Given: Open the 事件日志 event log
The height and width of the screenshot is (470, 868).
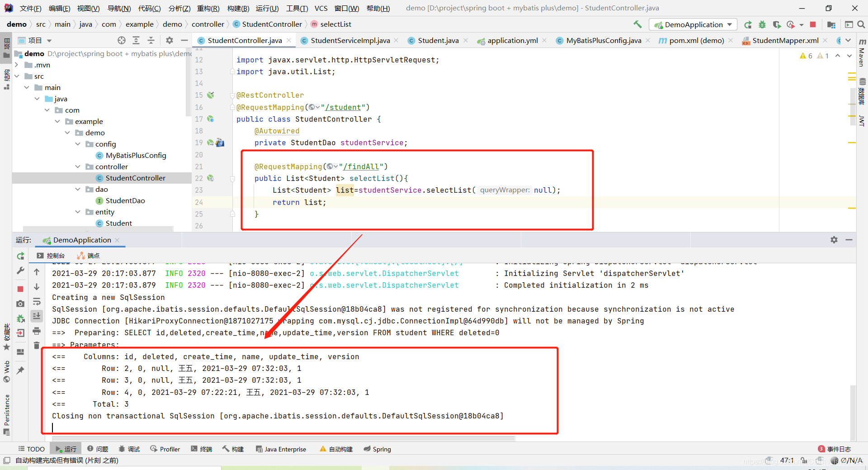Looking at the screenshot, I should coord(835,449).
